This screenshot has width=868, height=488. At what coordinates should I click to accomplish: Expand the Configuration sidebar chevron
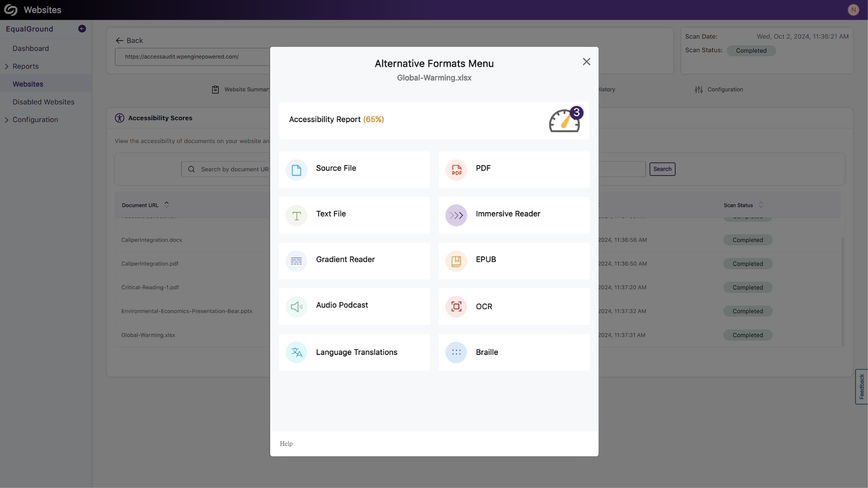[6, 120]
